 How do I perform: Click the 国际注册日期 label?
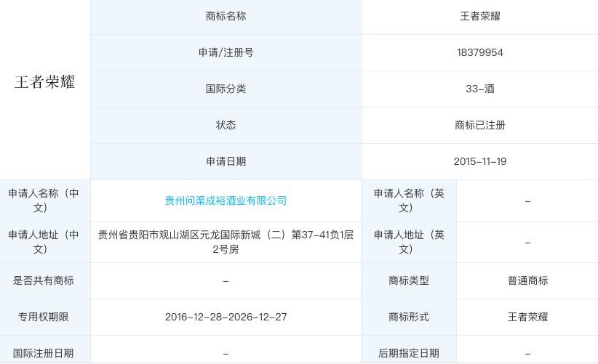point(44,353)
